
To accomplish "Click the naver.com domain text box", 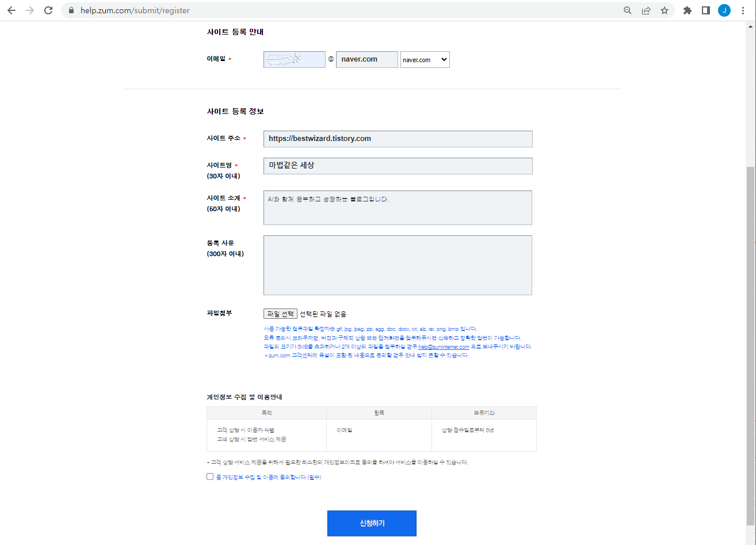I will click(x=366, y=59).
